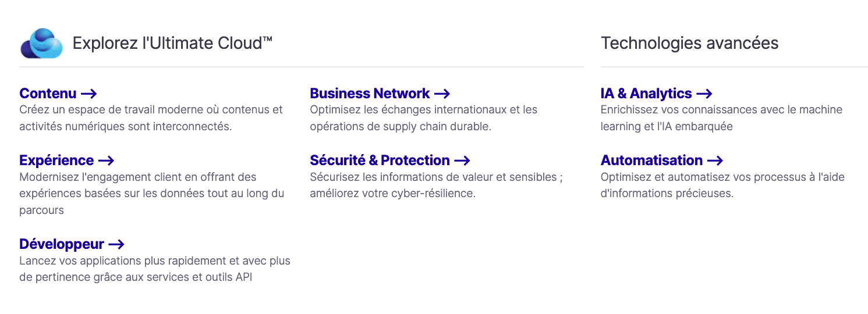Screen dimensions: 868x314
Task: Select the Développeur link text
Action: click(x=62, y=244)
